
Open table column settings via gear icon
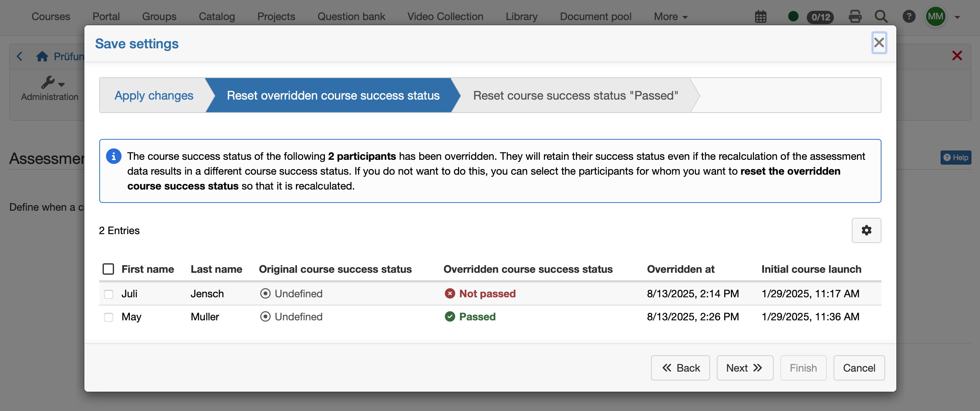866,230
